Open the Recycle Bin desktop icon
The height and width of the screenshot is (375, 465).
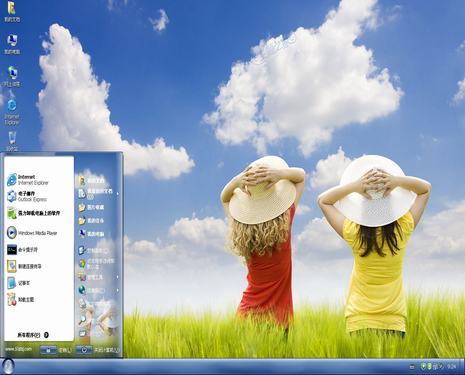click(x=12, y=141)
